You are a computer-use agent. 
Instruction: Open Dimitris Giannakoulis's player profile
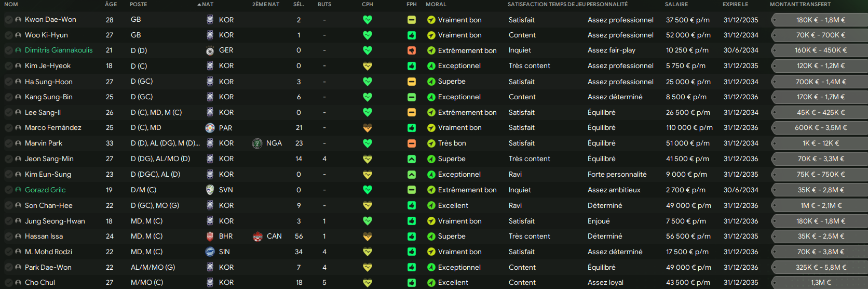[x=59, y=50]
